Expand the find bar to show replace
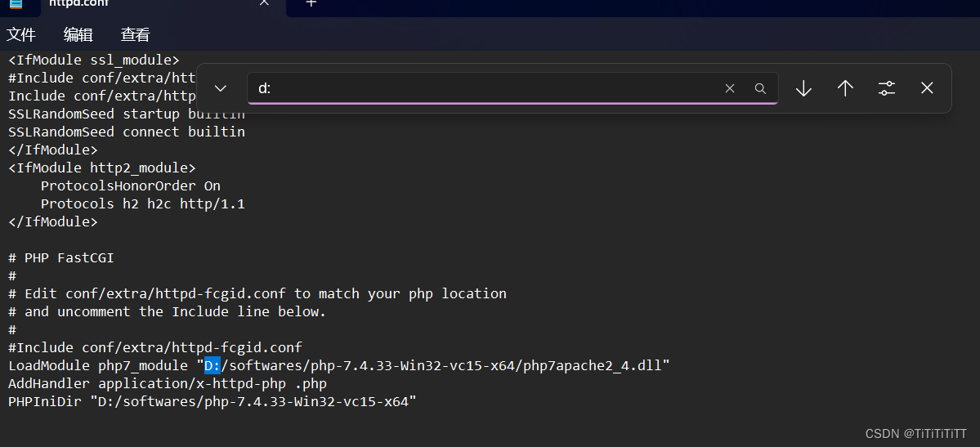 coord(220,88)
